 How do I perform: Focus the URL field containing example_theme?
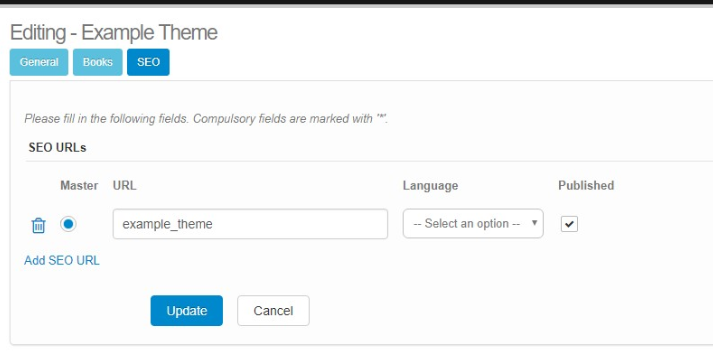click(x=250, y=224)
